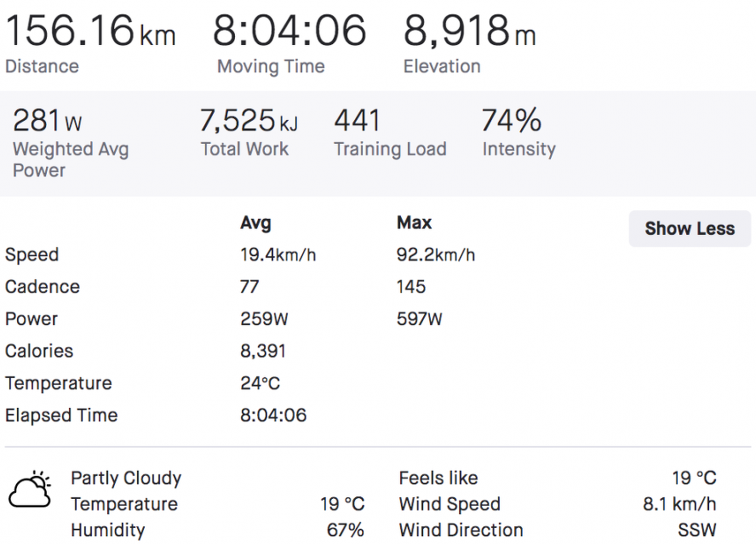Click the Show Less button
The image size is (756, 544).
click(690, 229)
